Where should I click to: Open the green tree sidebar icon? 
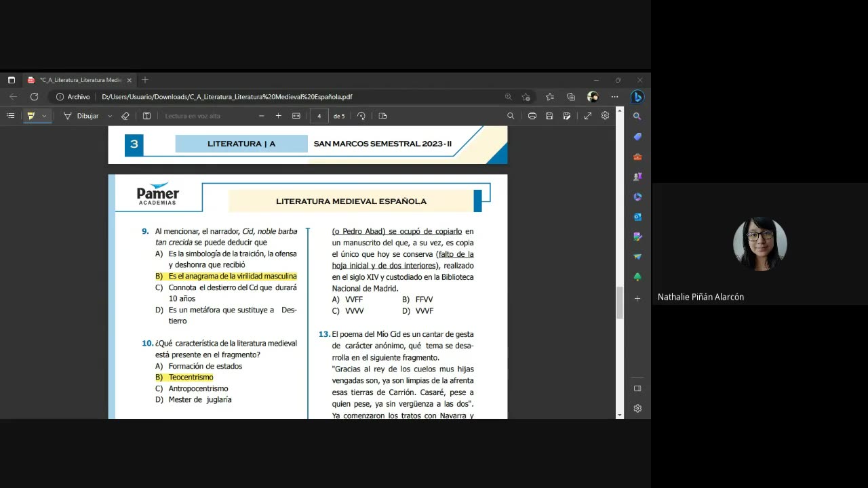637,277
